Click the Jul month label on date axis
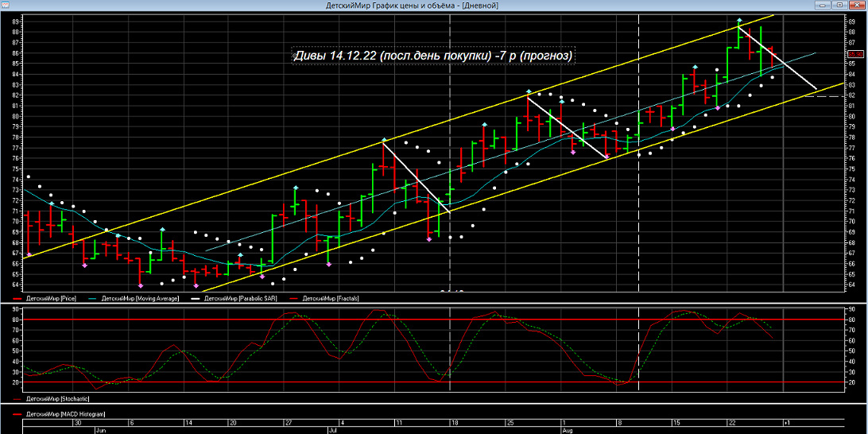The image size is (868, 434). 332,429
